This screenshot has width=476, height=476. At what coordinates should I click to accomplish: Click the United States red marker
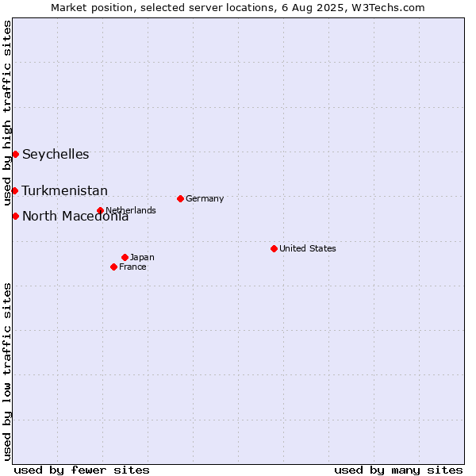(274, 249)
